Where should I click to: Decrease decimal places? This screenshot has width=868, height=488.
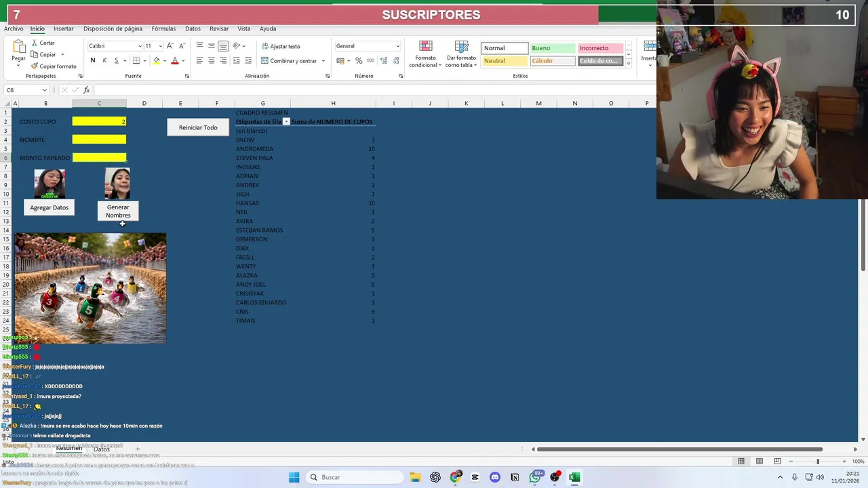click(395, 60)
